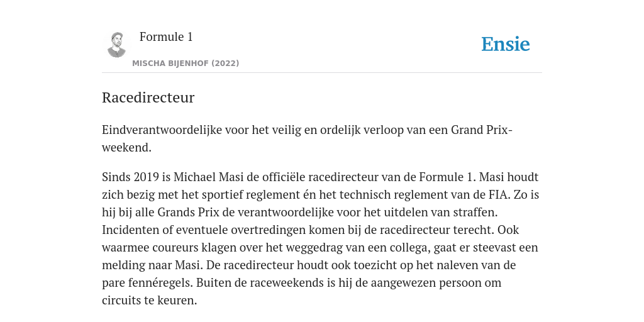This screenshot has height=322, width=644.
Task: Open the Formule 1 lexicon title
Action: click(x=166, y=37)
